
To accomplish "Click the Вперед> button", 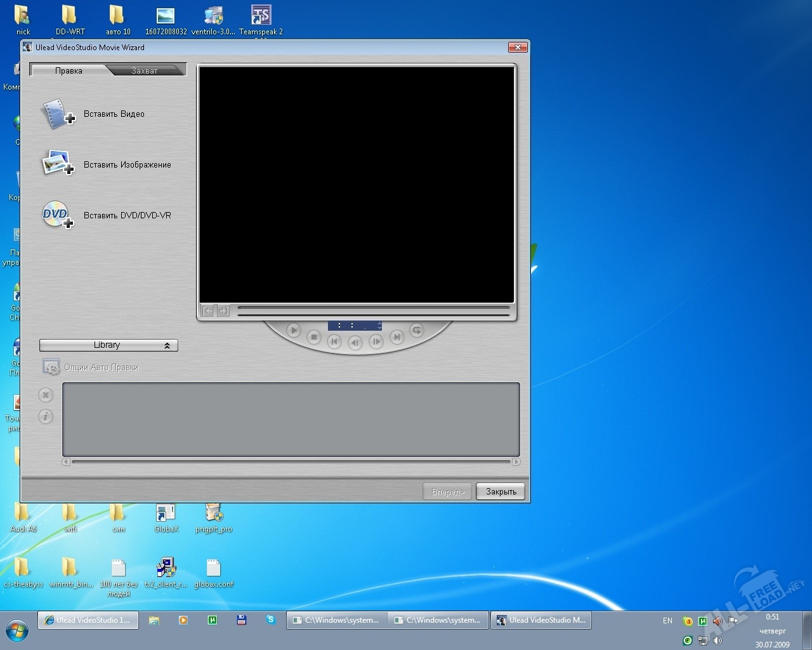I will point(447,492).
